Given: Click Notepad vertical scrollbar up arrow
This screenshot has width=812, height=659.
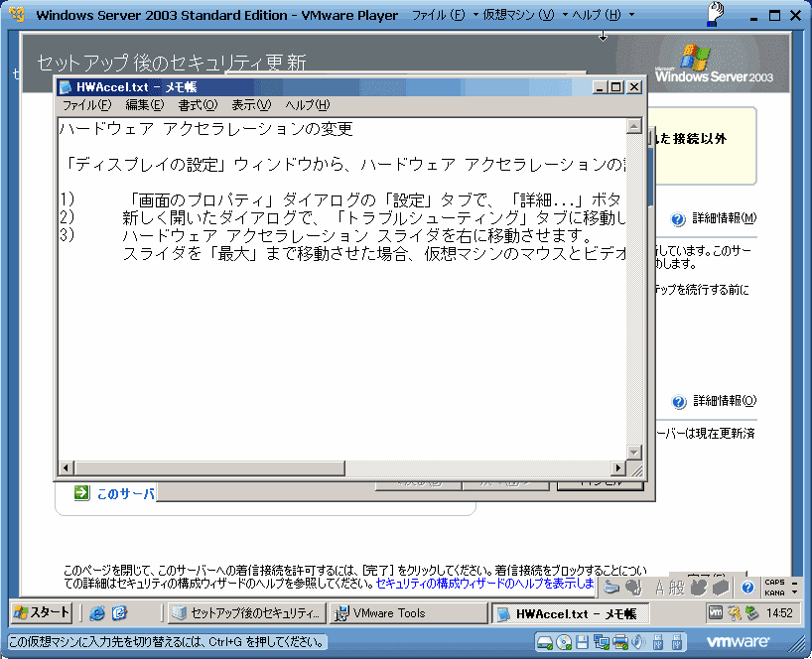Looking at the screenshot, I should [x=634, y=126].
